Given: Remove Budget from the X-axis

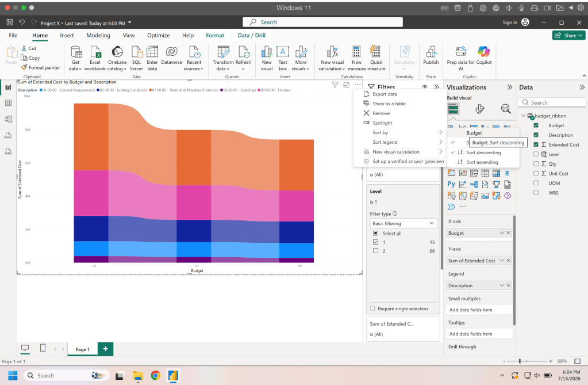Looking at the screenshot, I should pos(509,233).
